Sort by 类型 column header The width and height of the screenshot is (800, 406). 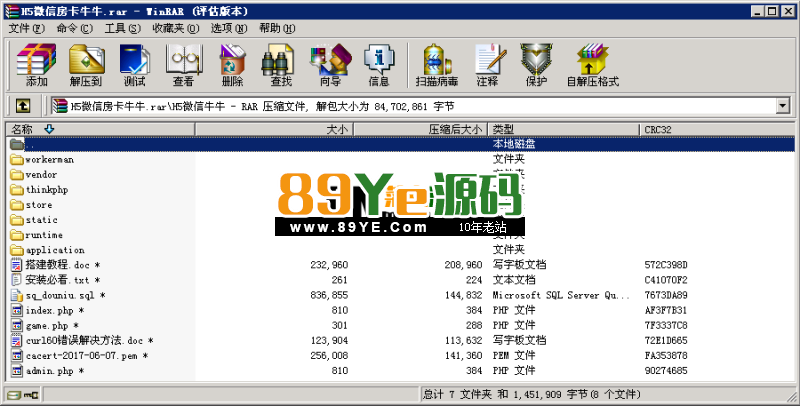click(x=563, y=130)
